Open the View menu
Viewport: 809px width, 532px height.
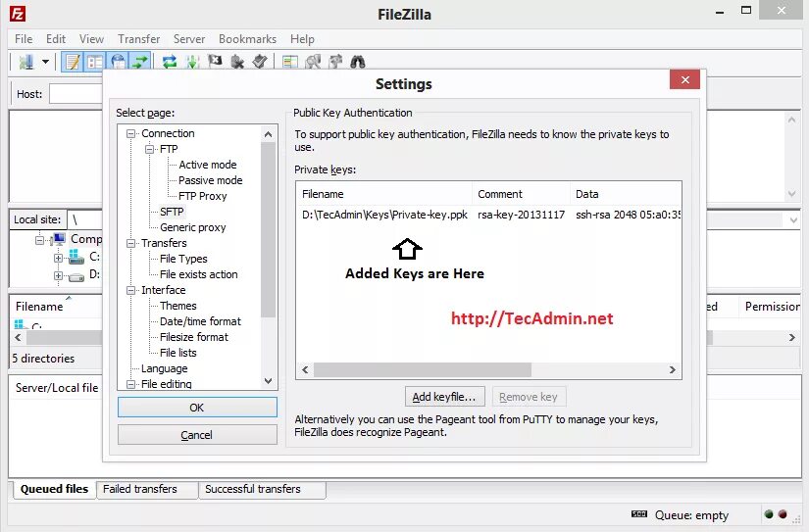point(91,39)
